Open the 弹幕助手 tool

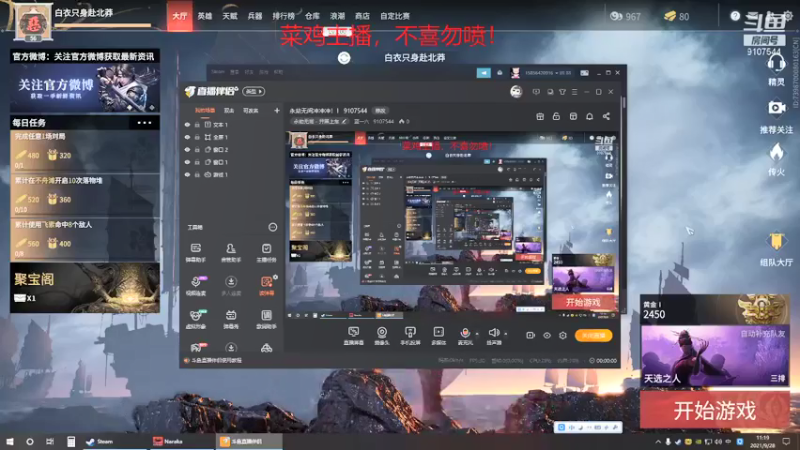195,252
